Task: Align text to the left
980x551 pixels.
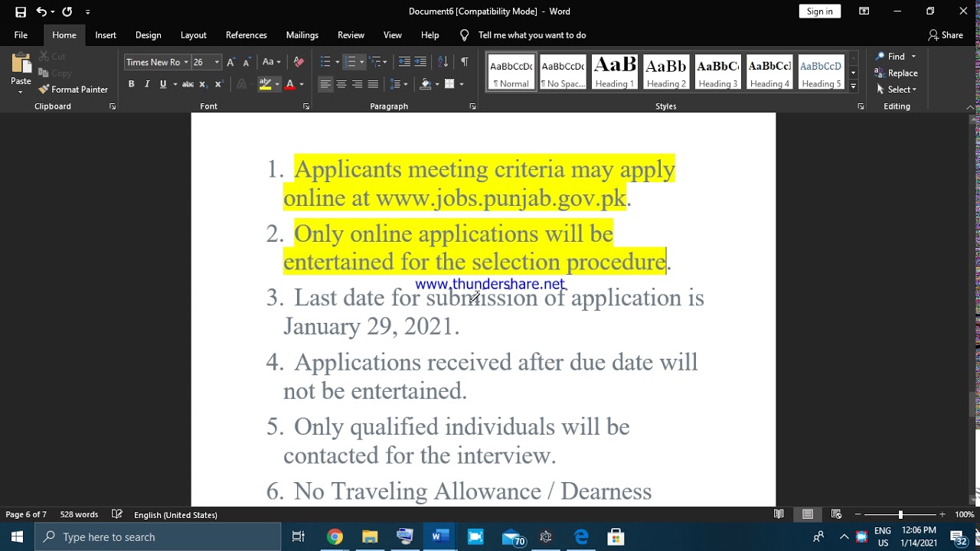Action: point(325,84)
